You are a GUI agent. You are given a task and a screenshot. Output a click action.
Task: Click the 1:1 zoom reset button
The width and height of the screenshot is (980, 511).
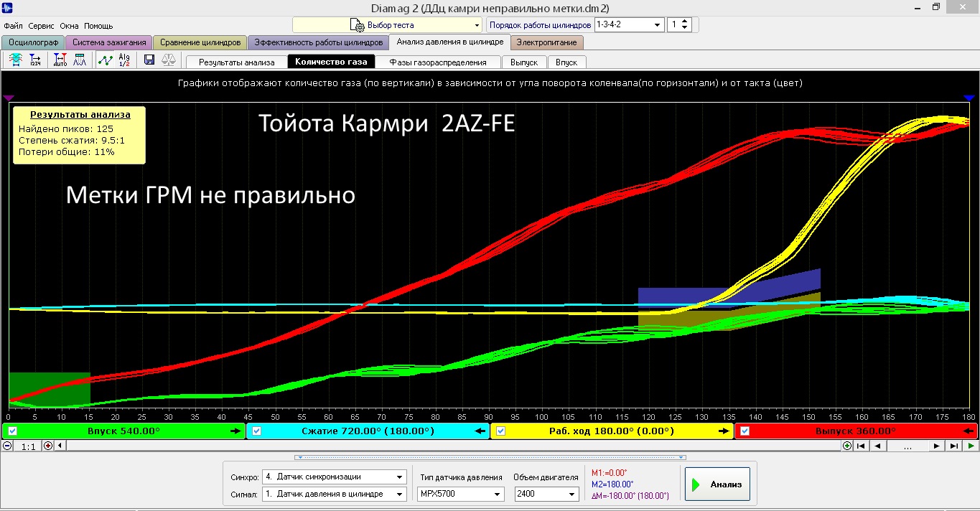28,446
